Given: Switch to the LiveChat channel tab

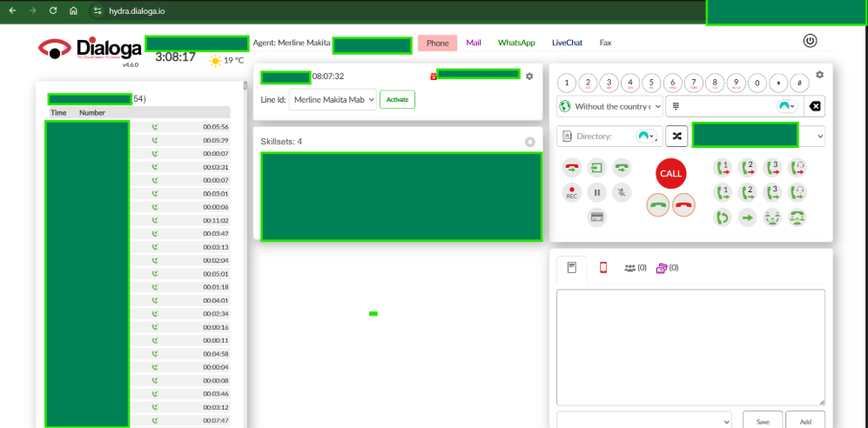Looking at the screenshot, I should coord(567,43).
